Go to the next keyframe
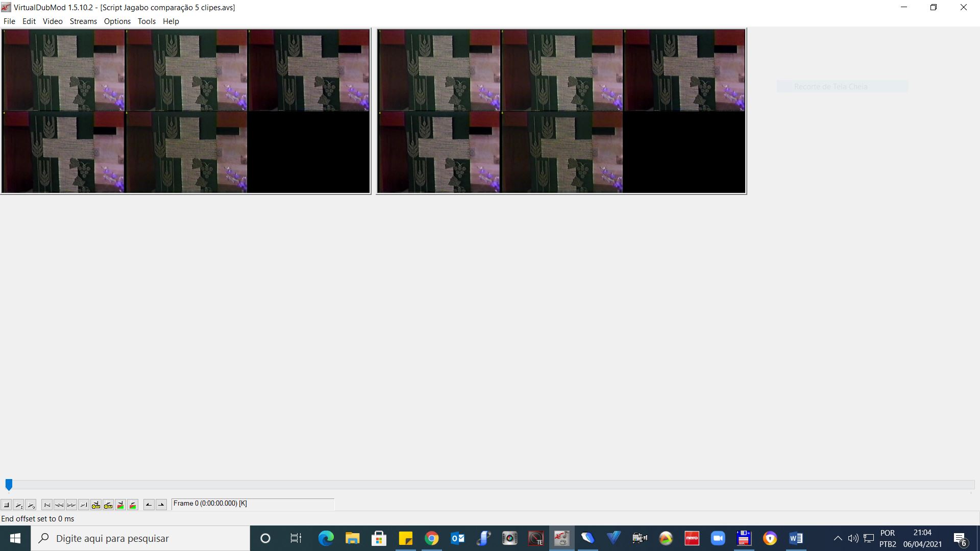Image resolution: width=980 pixels, height=551 pixels. pyautogui.click(x=108, y=505)
